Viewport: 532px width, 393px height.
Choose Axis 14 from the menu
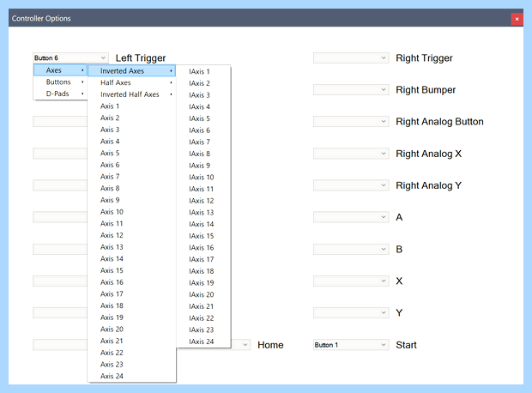click(131, 258)
